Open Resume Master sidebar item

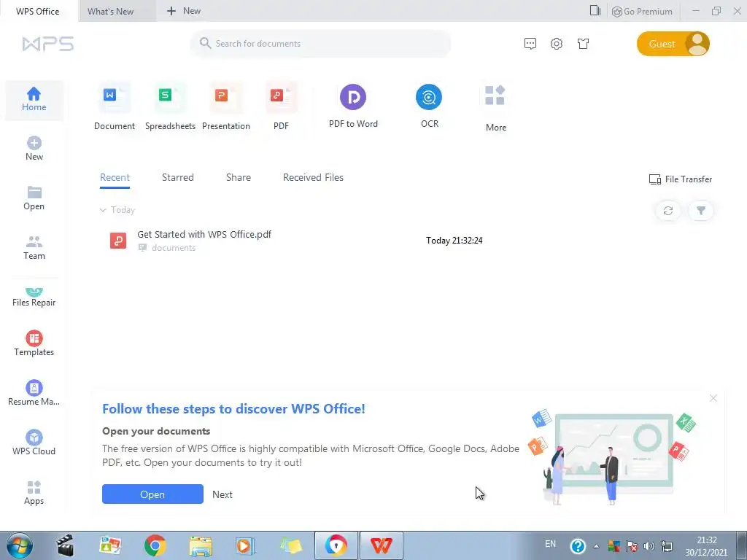point(34,393)
